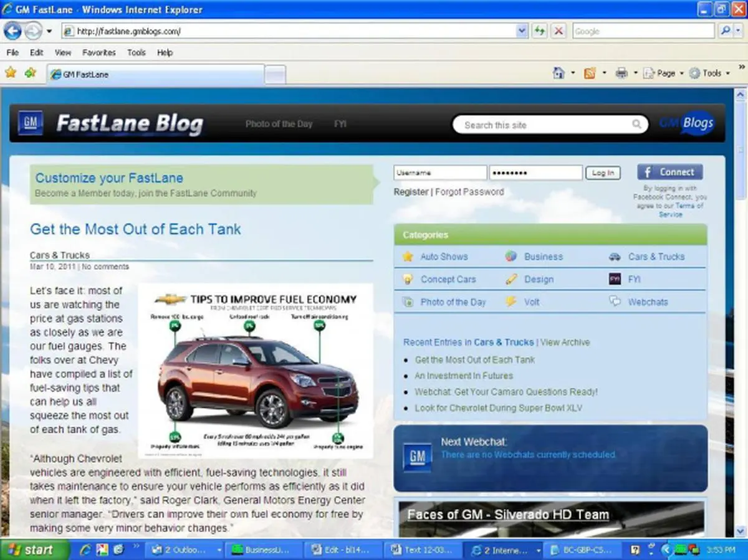Expand the Print dropdown arrow
748x560 pixels.
coord(635,73)
